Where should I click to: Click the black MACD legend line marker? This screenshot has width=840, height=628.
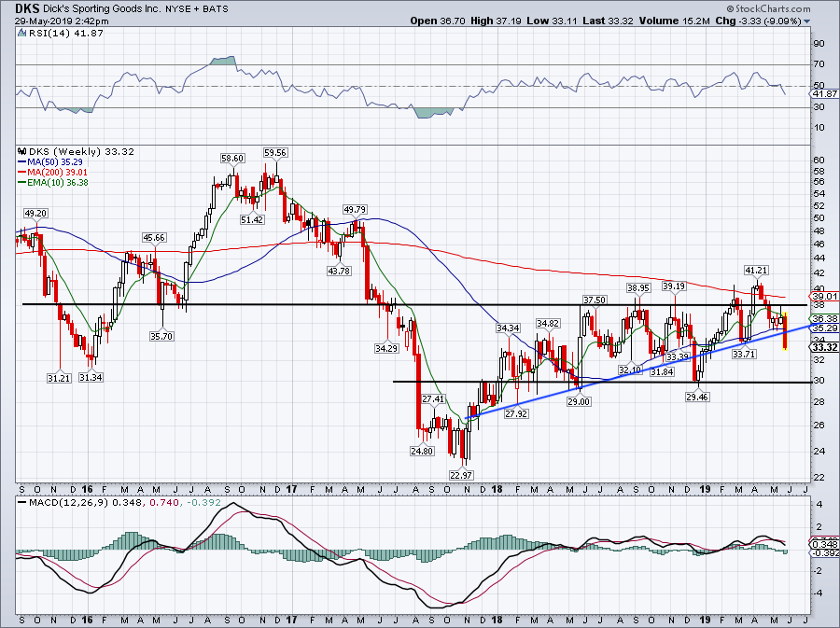[22, 503]
